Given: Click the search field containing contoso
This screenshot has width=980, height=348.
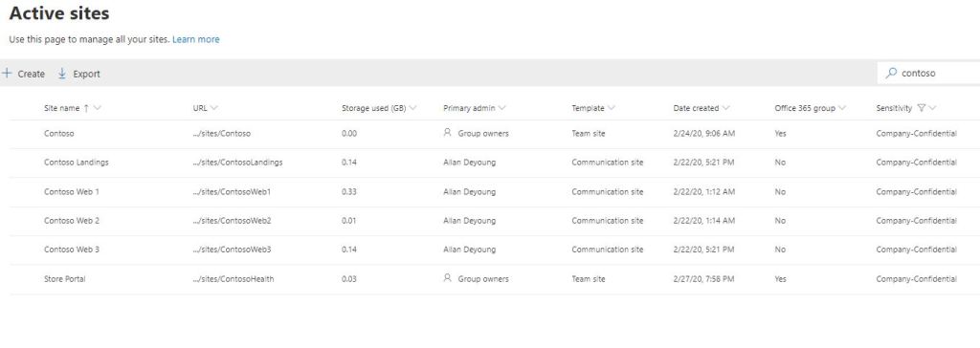Looking at the screenshot, I should click(928, 73).
